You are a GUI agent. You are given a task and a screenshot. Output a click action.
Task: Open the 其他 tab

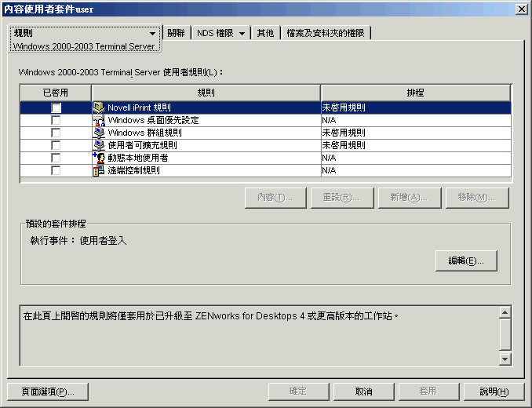click(x=265, y=33)
